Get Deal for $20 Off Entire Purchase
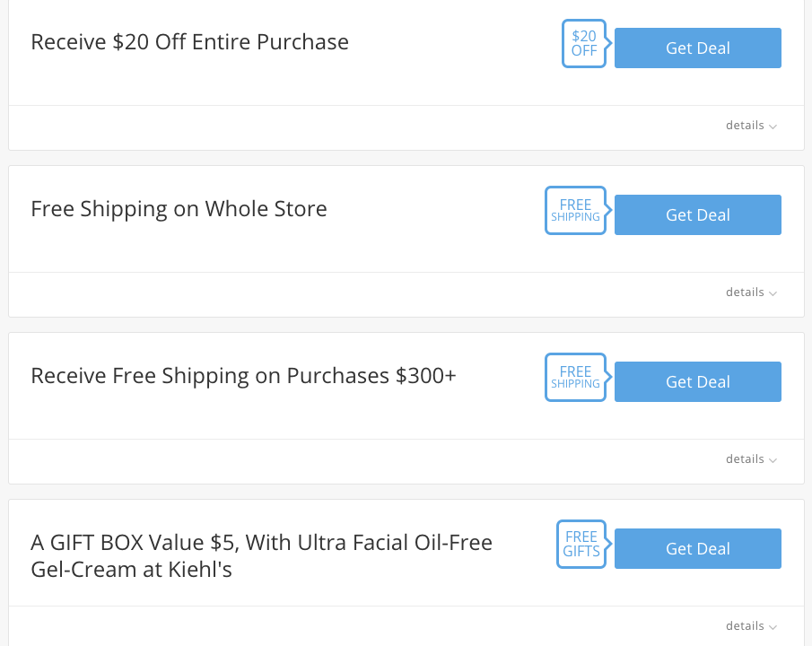 697,48
